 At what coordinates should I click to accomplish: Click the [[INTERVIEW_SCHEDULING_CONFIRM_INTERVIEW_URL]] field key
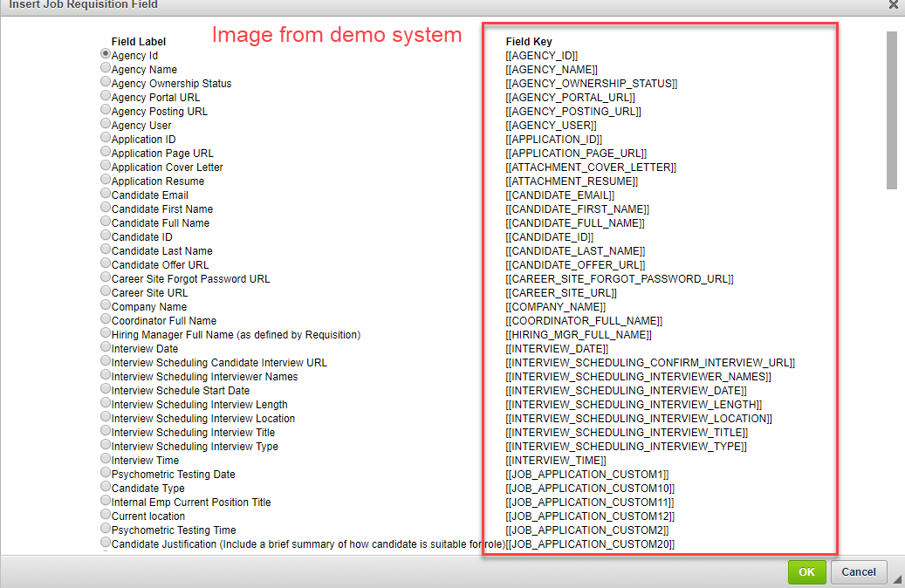pyautogui.click(x=650, y=363)
